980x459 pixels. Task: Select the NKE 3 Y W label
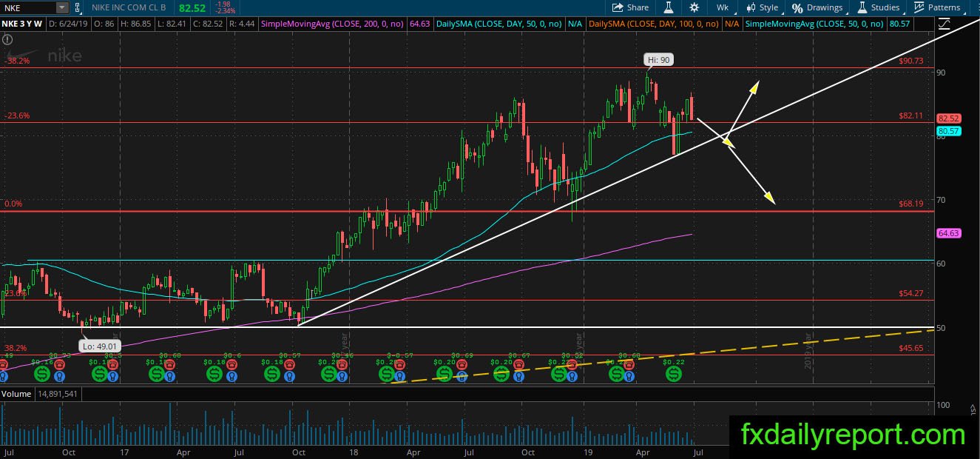[22, 24]
